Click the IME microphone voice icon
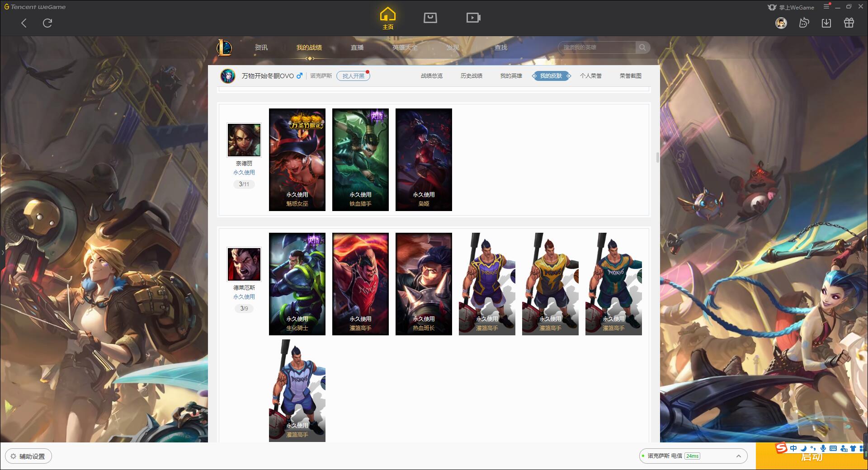 tap(823, 448)
